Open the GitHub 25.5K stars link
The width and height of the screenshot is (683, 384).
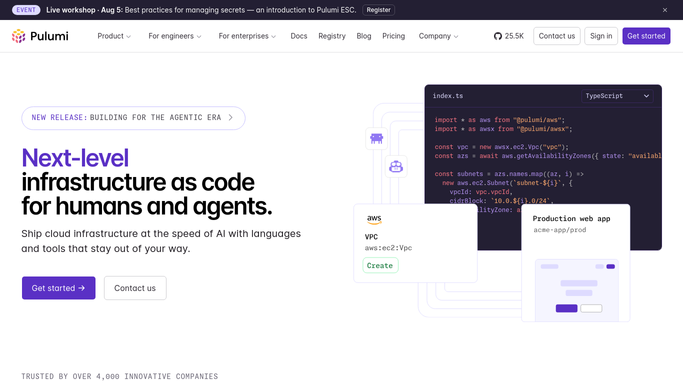(x=508, y=36)
